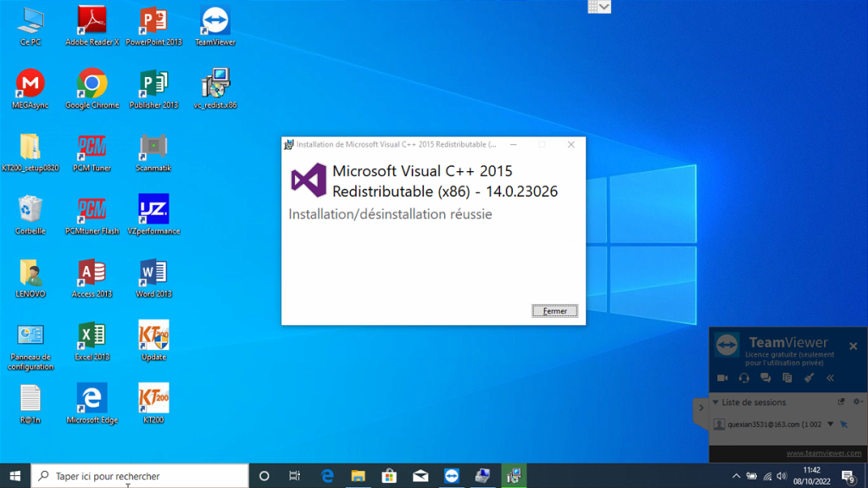Viewport: 868px width, 488px height.
Task: Show hidden system tray icons
Action: tap(737, 476)
